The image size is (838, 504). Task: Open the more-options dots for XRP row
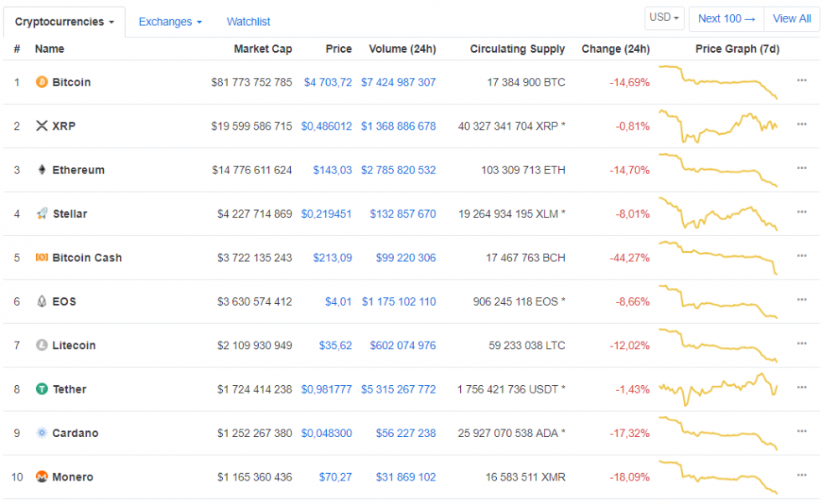(802, 124)
